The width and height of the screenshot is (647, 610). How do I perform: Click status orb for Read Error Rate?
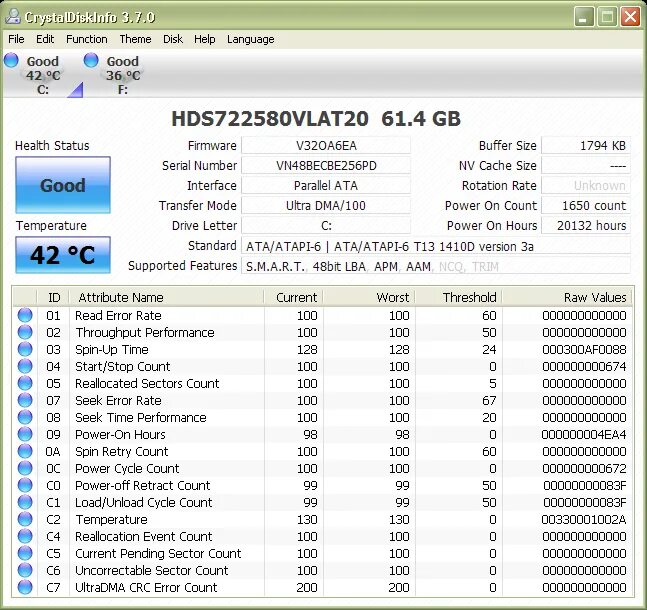coord(25,315)
